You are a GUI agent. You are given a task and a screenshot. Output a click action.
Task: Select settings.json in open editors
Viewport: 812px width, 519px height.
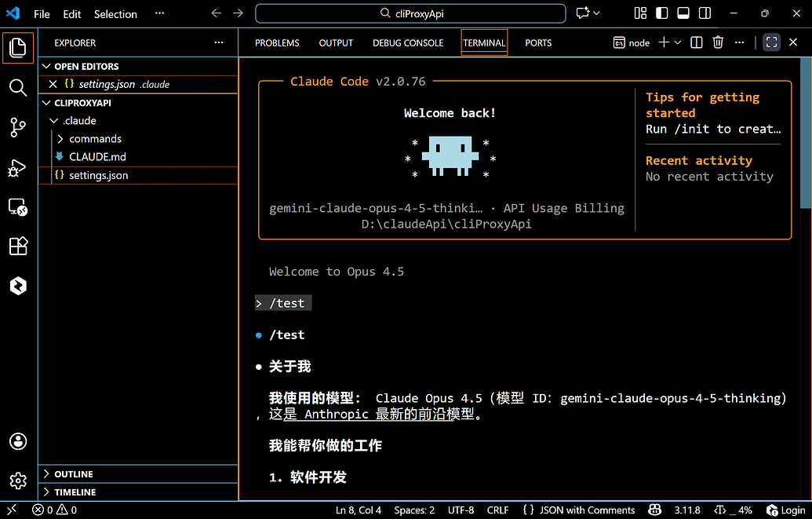(x=138, y=84)
